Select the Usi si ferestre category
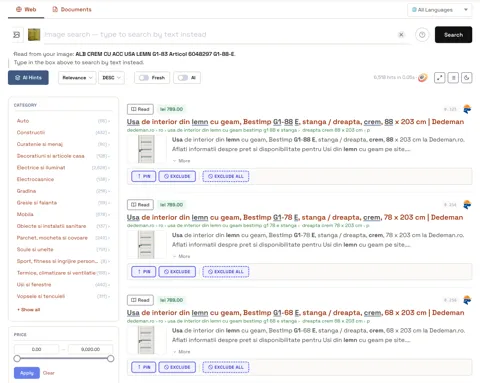 pos(34,285)
